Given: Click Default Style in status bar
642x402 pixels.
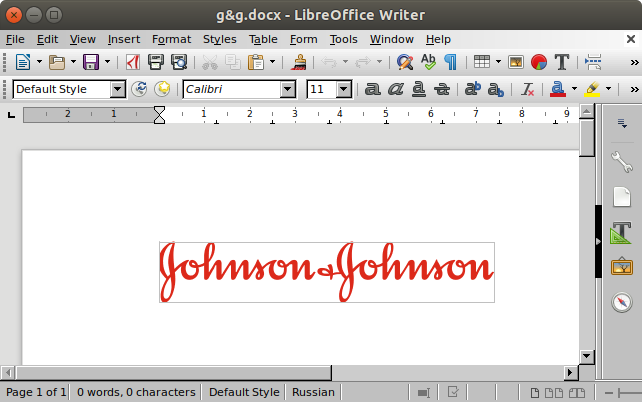Looking at the screenshot, I should pos(244,392).
